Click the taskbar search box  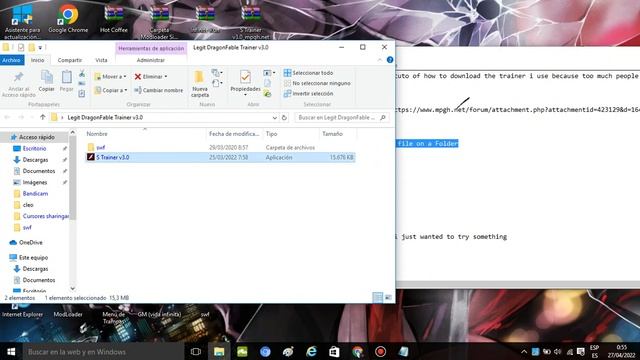coord(102,351)
